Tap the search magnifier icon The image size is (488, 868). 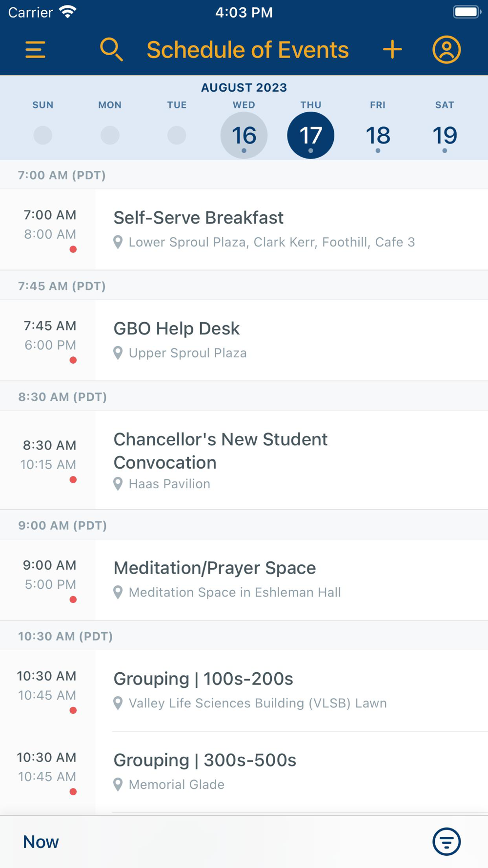coord(111,50)
